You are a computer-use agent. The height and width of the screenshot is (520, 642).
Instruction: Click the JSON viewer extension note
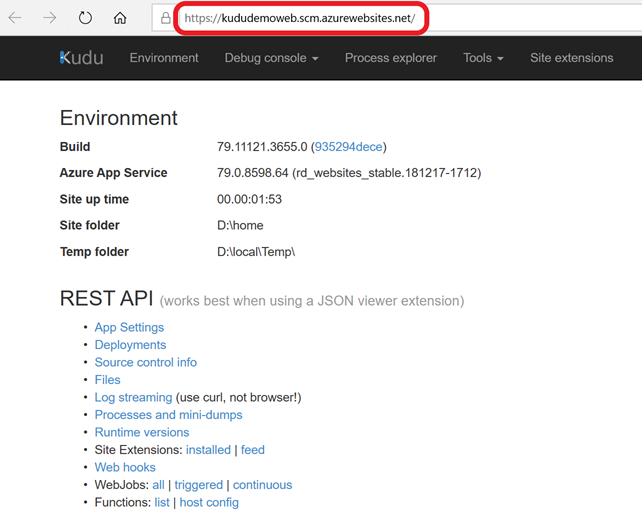(x=312, y=301)
